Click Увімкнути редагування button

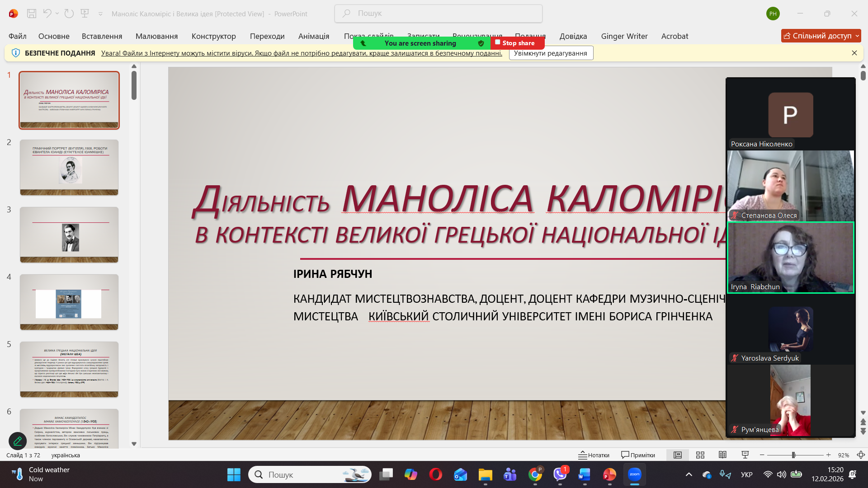(x=550, y=53)
